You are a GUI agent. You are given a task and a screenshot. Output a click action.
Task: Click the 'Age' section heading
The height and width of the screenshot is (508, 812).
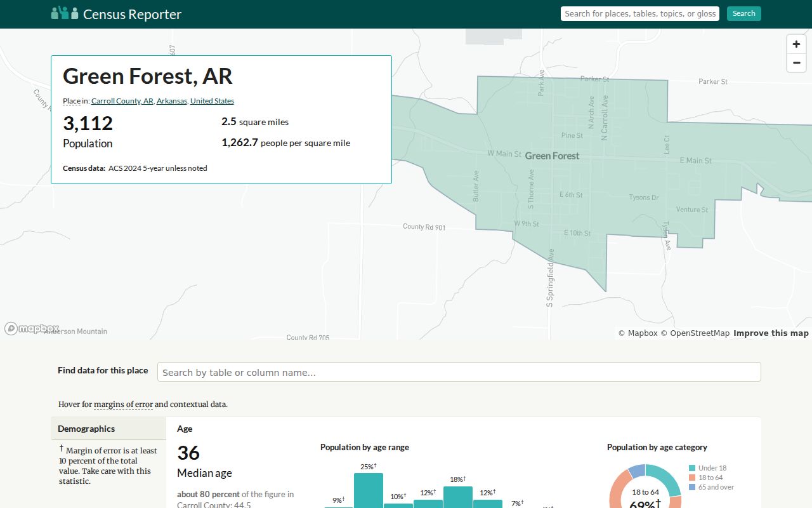point(185,429)
